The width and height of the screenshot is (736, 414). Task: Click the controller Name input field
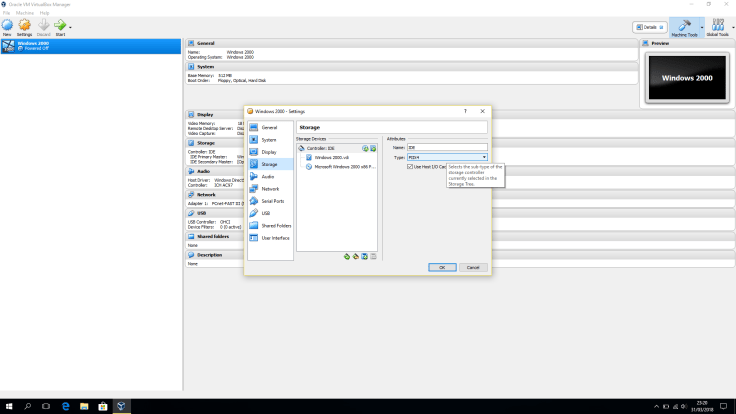[447, 147]
